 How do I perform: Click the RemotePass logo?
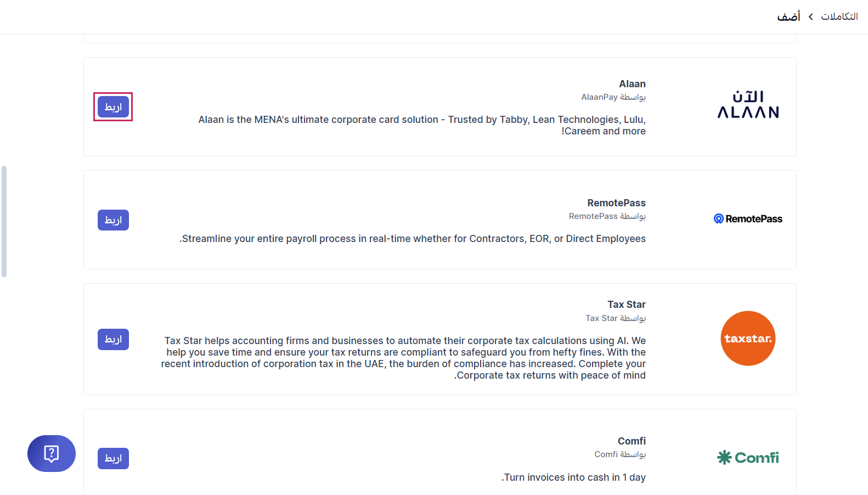tap(748, 219)
